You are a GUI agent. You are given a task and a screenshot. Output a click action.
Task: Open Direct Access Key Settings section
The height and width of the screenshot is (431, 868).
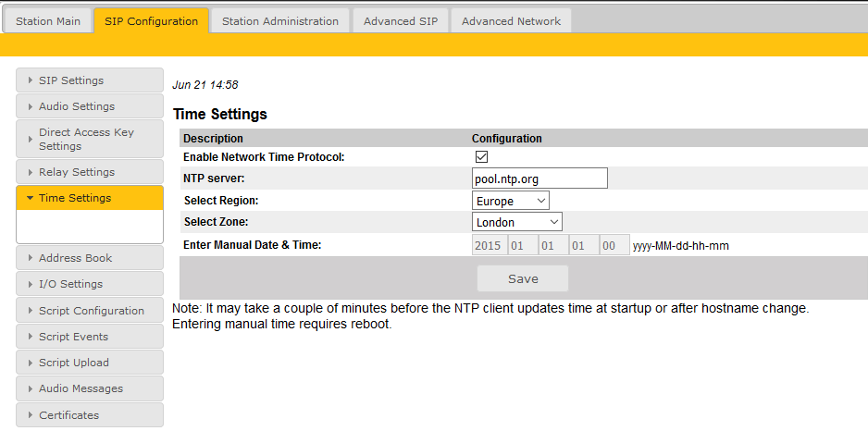click(x=89, y=139)
